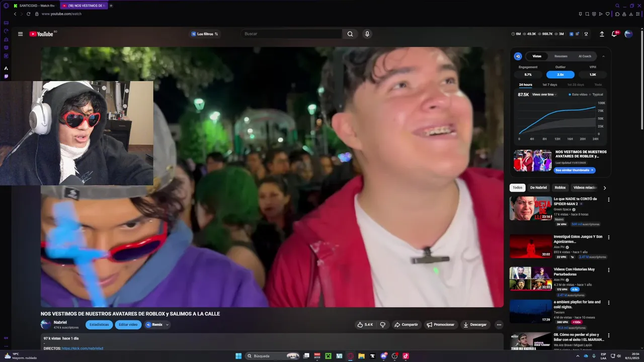The width and height of the screenshot is (644, 362).
Task: Show hidden system tray icons
Action: pyautogui.click(x=578, y=356)
